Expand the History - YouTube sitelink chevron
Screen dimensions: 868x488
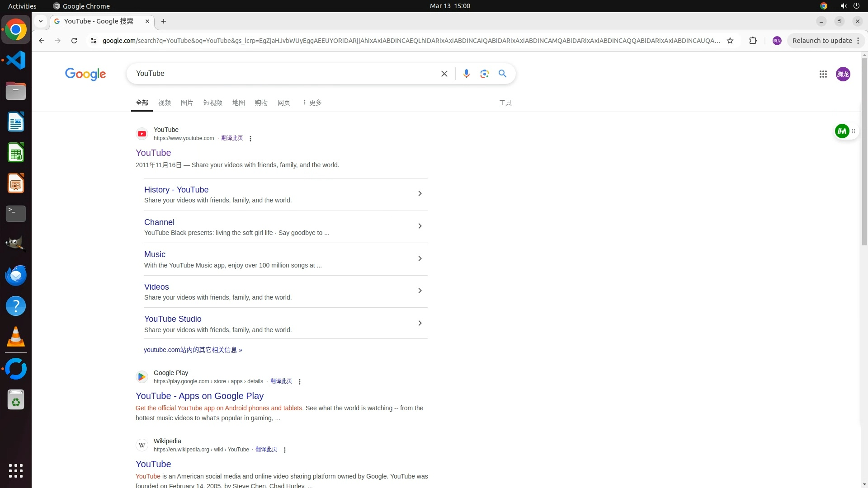point(420,194)
